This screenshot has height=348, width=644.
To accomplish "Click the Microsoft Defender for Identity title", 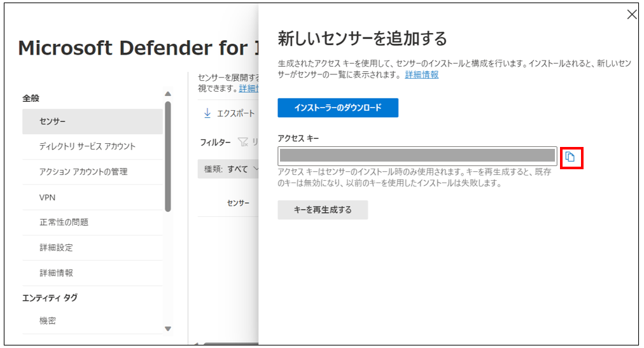I will click(x=139, y=48).
